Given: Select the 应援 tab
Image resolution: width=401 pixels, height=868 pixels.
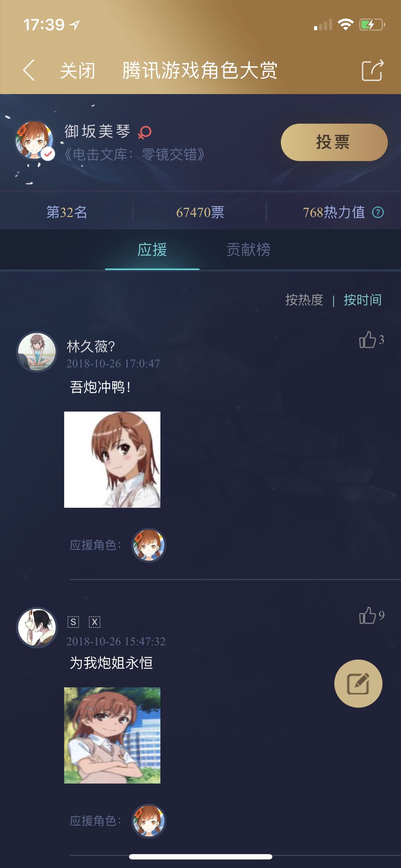Looking at the screenshot, I should point(152,249).
